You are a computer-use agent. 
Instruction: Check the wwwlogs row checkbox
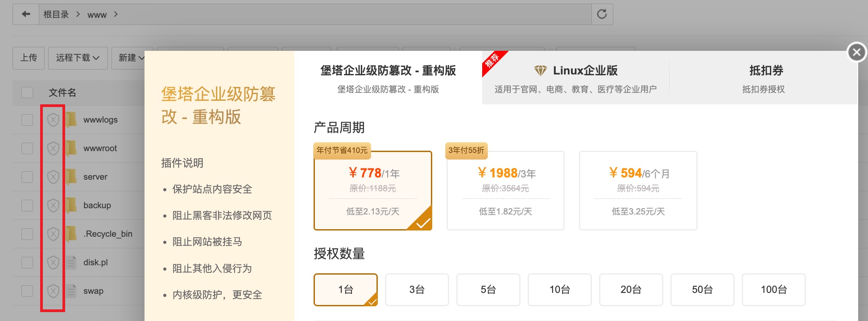[x=27, y=119]
